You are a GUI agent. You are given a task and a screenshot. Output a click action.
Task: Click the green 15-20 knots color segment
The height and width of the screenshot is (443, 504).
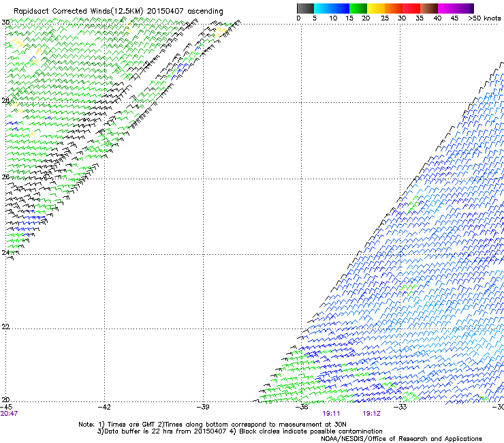[x=358, y=9]
